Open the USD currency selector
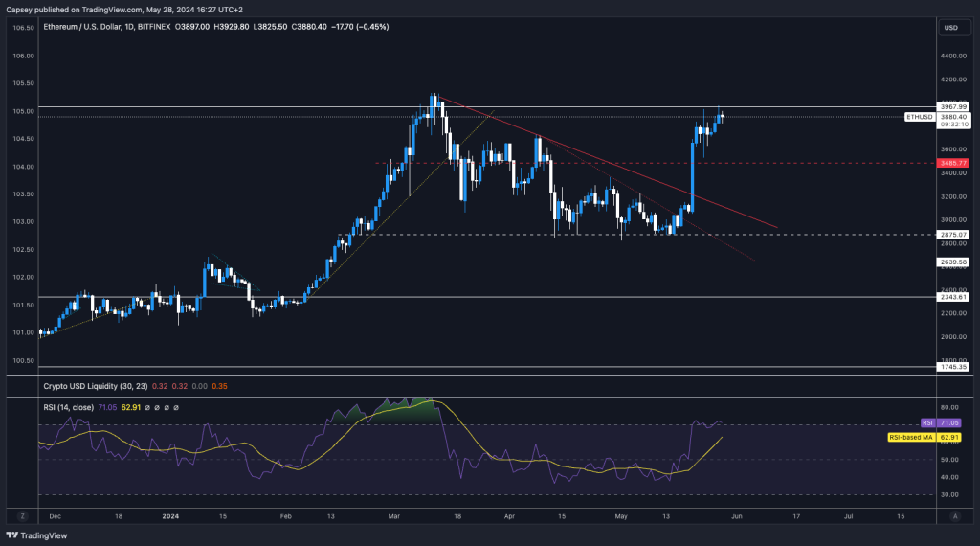The image size is (980, 546). pyautogui.click(x=950, y=27)
